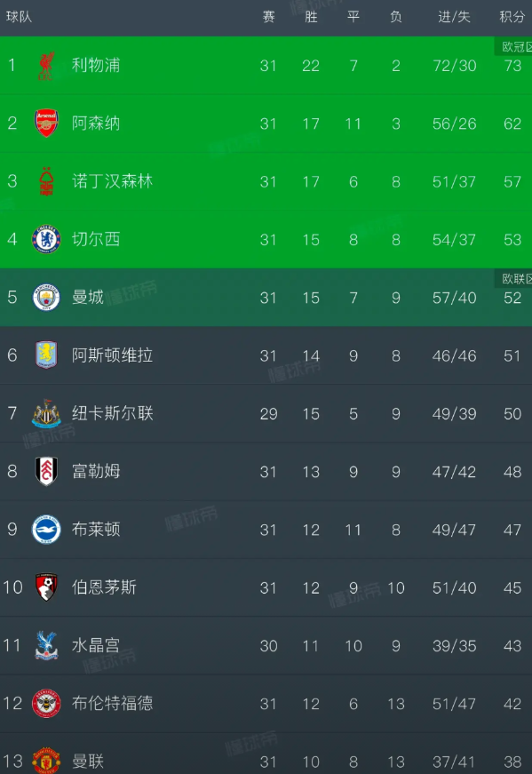
Task: Click the Manchester City badge
Action: 46,298
